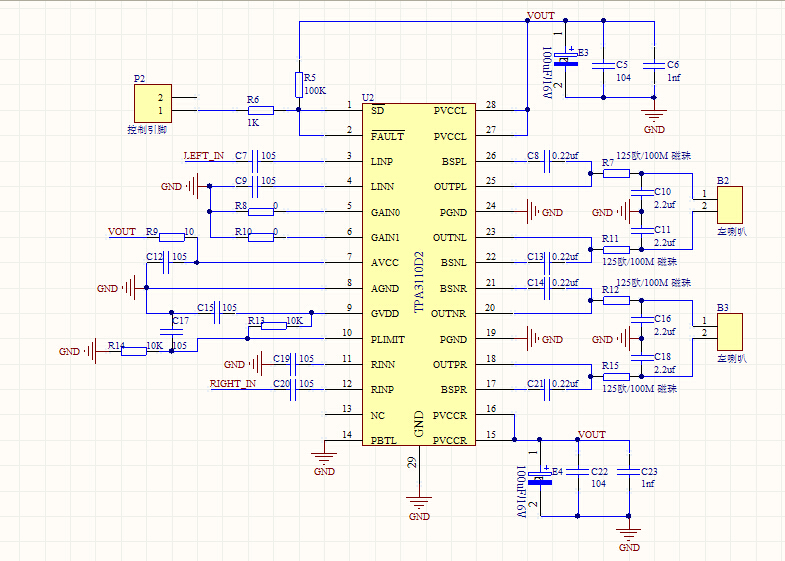Select resistor R6 1K symbol
This screenshot has height=561, width=785.
(261, 111)
